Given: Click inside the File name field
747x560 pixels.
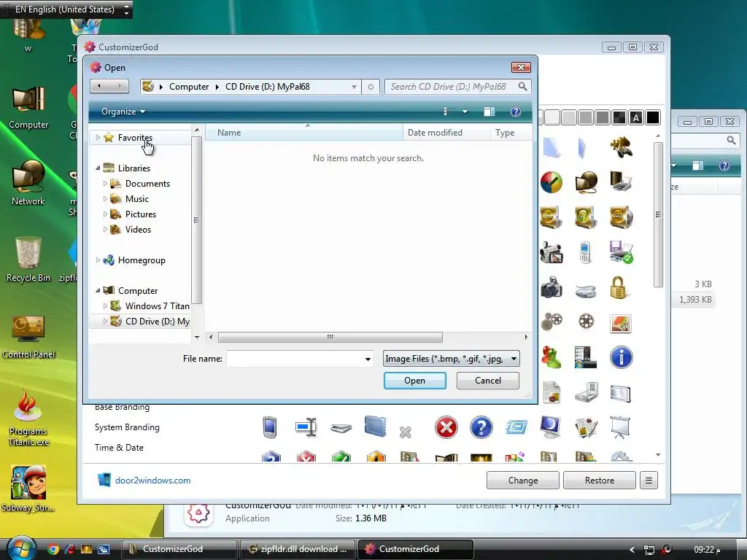Looking at the screenshot, I should [x=295, y=359].
